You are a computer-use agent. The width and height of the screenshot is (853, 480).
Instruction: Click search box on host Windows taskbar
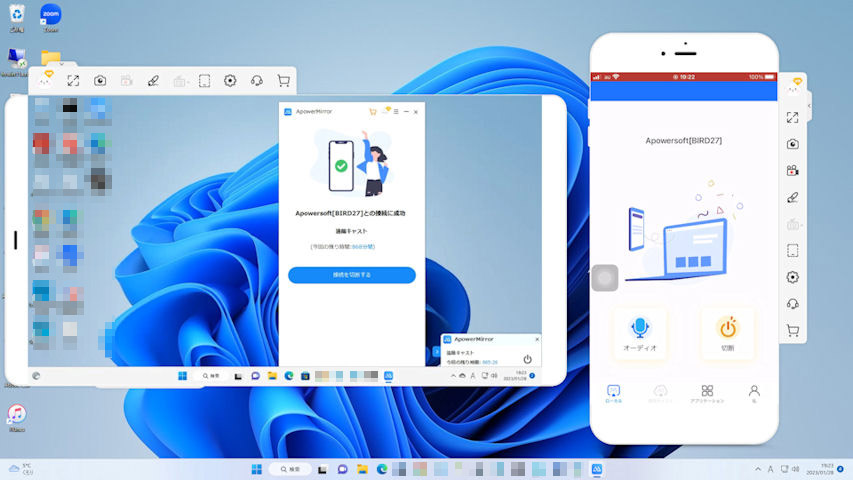[290, 469]
